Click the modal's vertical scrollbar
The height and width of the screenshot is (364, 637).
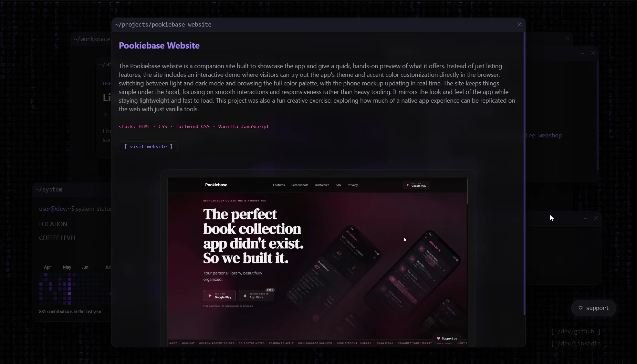(524, 172)
